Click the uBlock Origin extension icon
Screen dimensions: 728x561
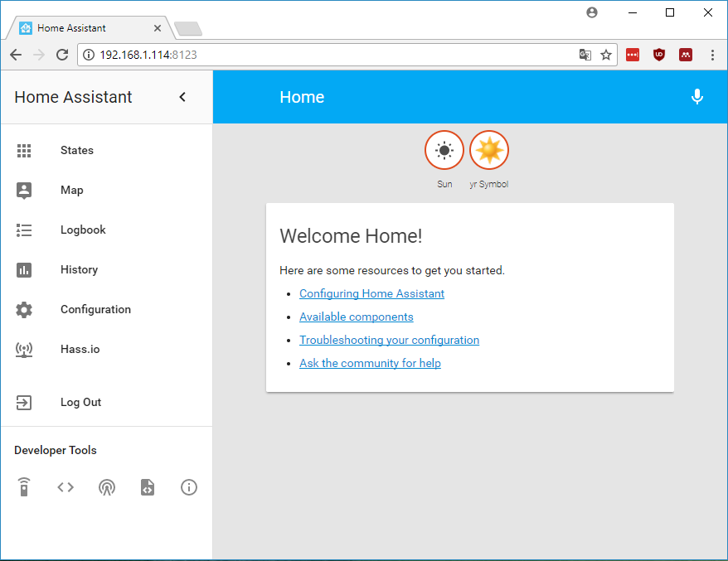659,54
